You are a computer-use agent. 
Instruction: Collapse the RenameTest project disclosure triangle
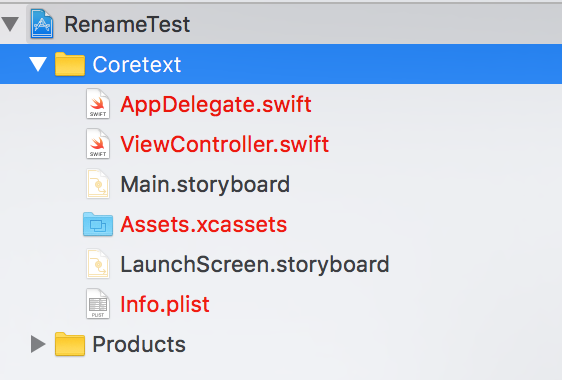[10, 24]
